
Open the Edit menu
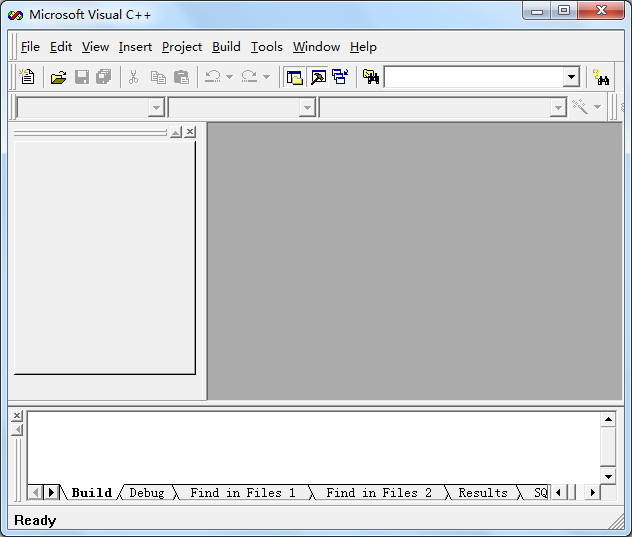[x=61, y=47]
